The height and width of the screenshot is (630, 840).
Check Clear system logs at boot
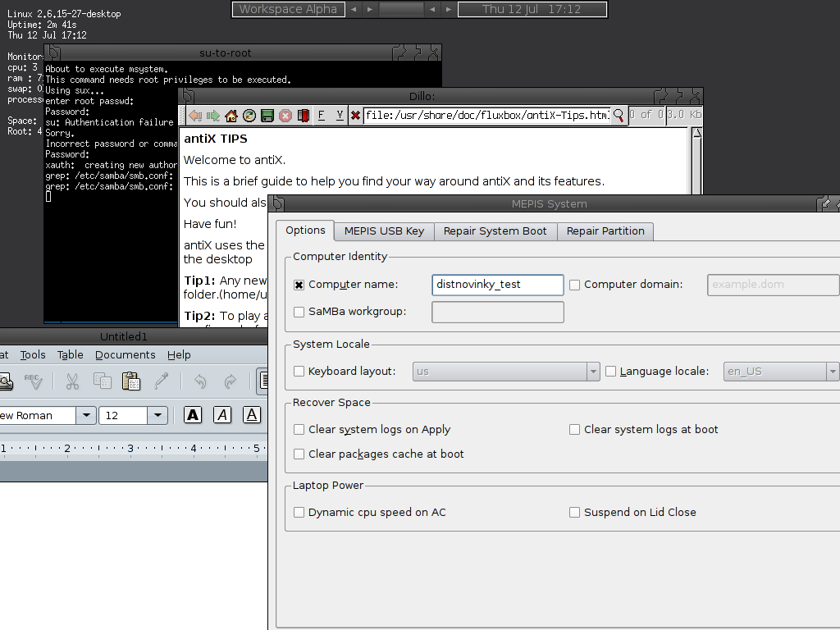click(575, 430)
